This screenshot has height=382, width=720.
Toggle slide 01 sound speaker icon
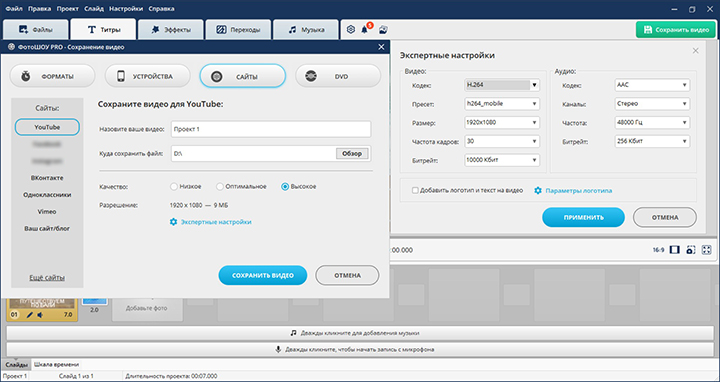(40, 315)
